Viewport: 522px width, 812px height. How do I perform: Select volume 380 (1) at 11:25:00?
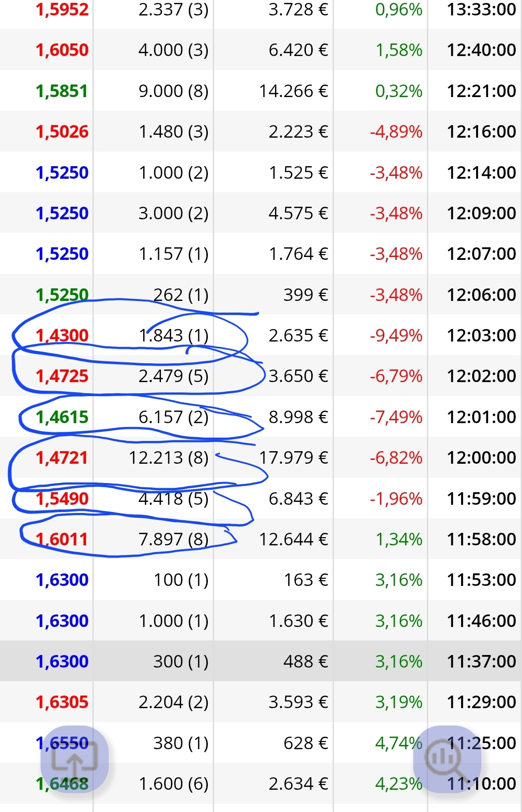(x=181, y=743)
